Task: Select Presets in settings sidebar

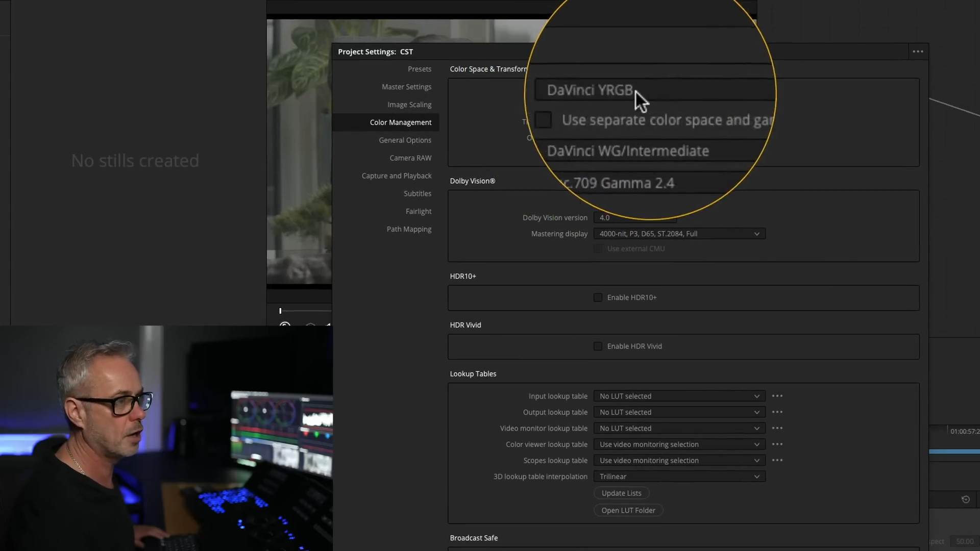Action: (x=419, y=69)
